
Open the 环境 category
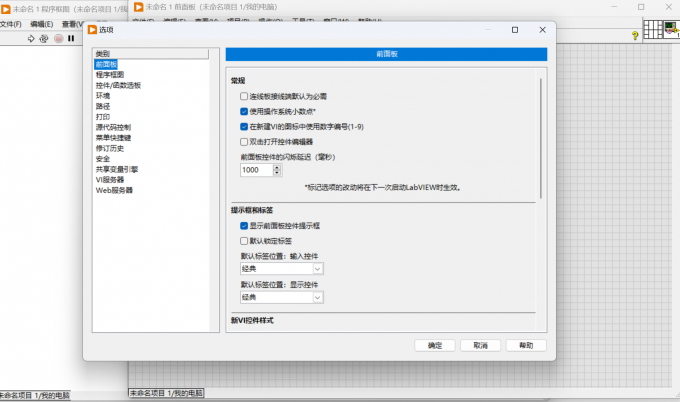(103, 96)
